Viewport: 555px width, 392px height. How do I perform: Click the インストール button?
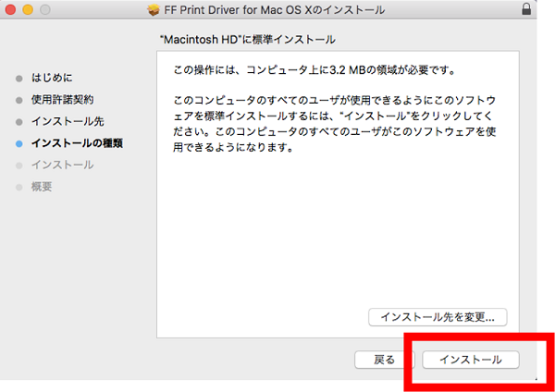coord(470,360)
